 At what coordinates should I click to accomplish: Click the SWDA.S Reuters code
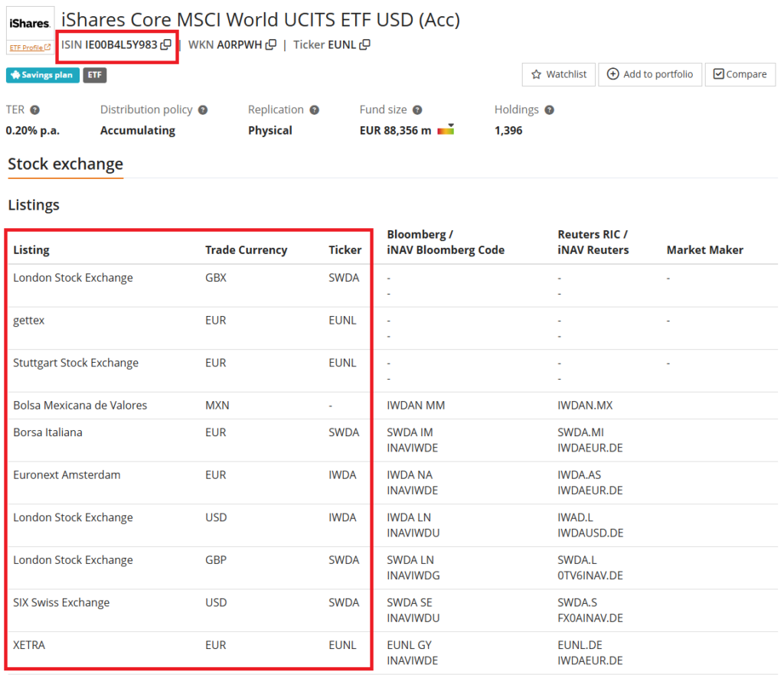click(x=577, y=602)
